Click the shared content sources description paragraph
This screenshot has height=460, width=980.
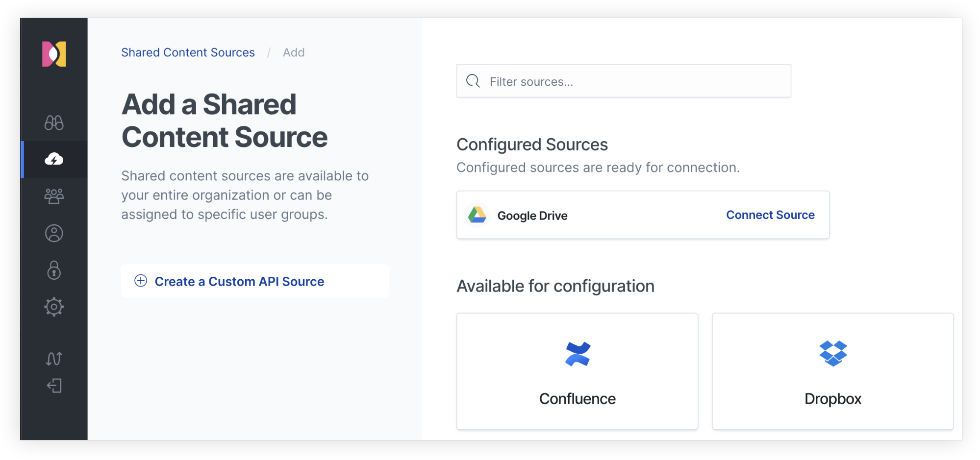[245, 195]
